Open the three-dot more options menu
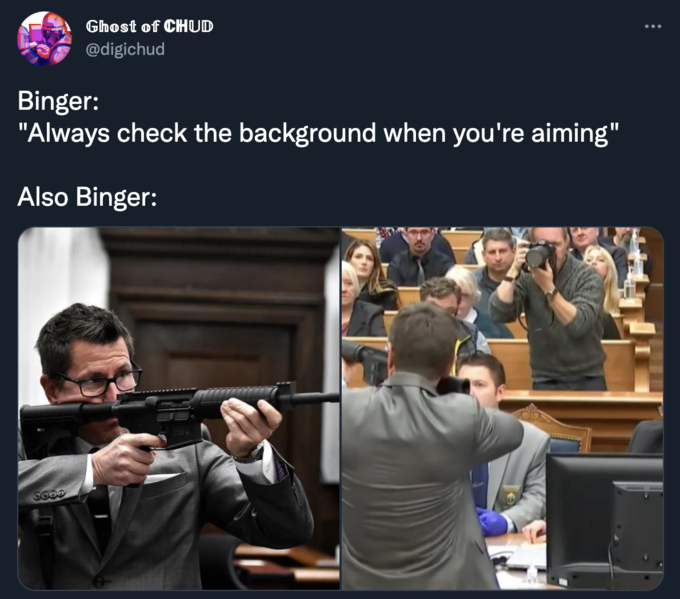Image resolution: width=680 pixels, height=599 pixels. (653, 27)
